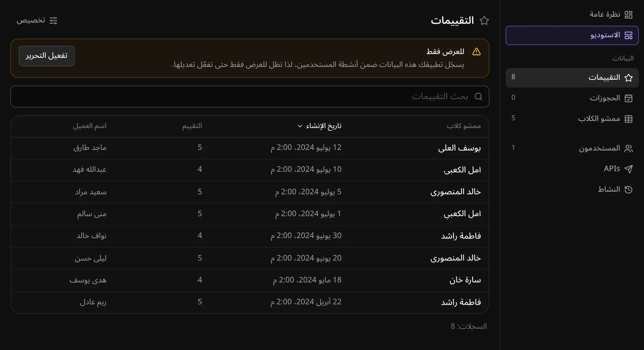Click the sliders icon beside تخصيص

53,21
